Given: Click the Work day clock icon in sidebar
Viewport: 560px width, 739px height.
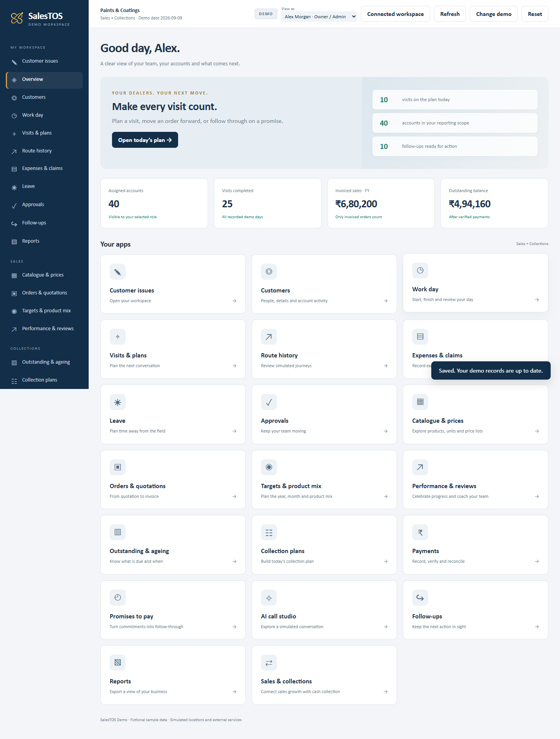Looking at the screenshot, I should (14, 116).
